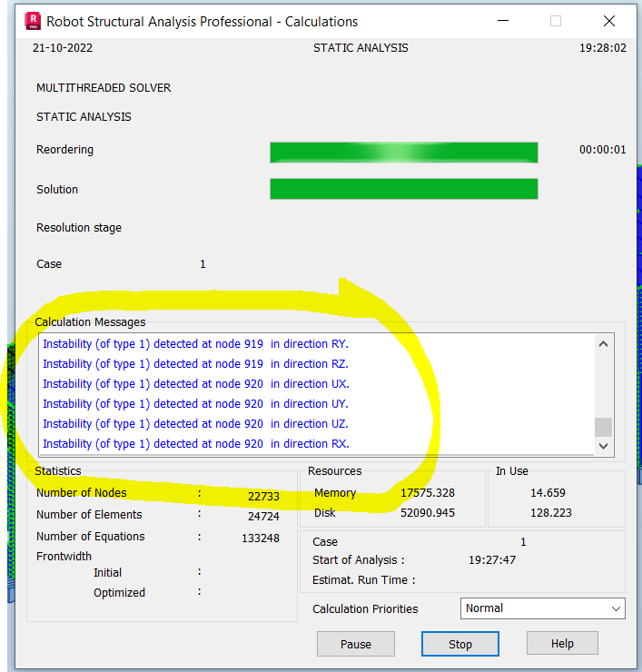Click the In Use memory value 14.659
This screenshot has height=672, width=642.
[548, 493]
